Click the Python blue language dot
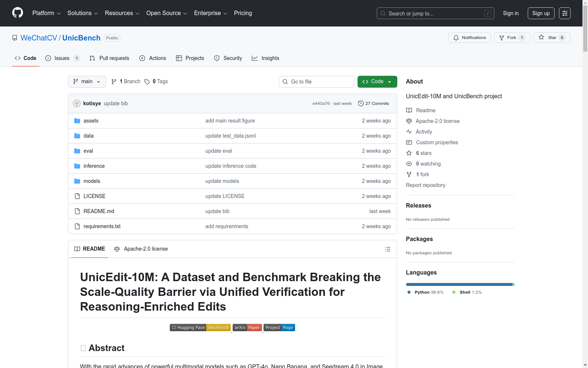 point(409,292)
